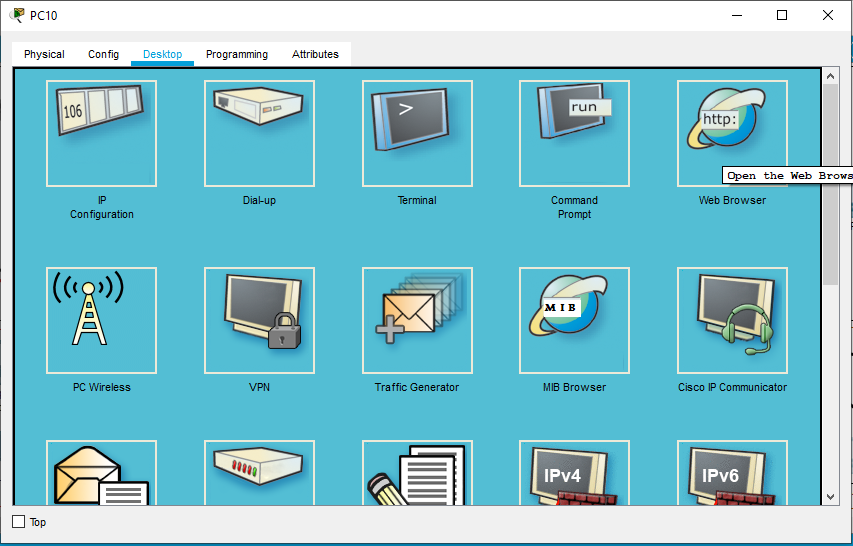Switch to the Config tab
The height and width of the screenshot is (546, 853).
click(x=103, y=54)
